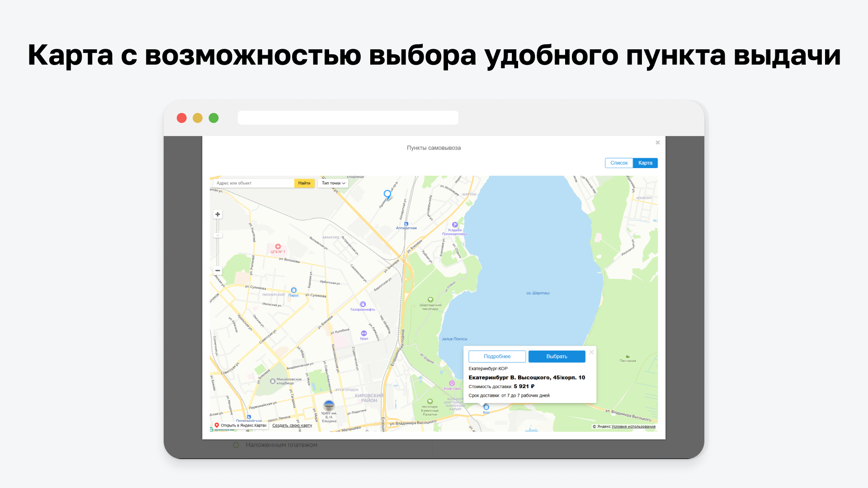This screenshot has height=488, width=868.
Task: Click the zoom in plus button
Action: coord(217,214)
